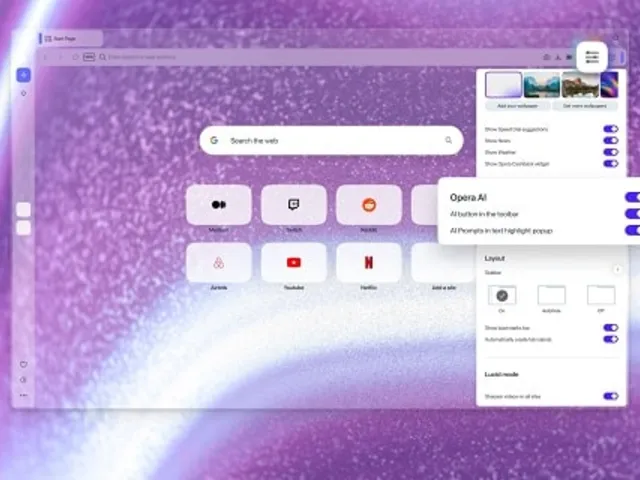
Task: Open the heart bookmarks icon in sidebar
Action: pos(24,364)
